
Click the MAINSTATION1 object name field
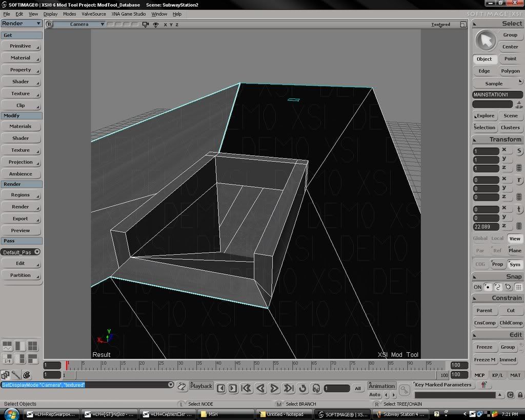point(497,95)
